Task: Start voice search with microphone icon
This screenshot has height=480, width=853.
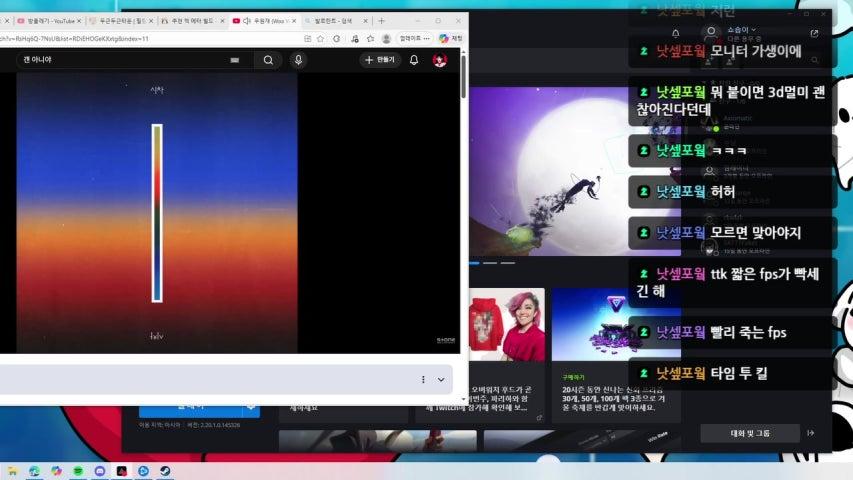Action: click(298, 60)
